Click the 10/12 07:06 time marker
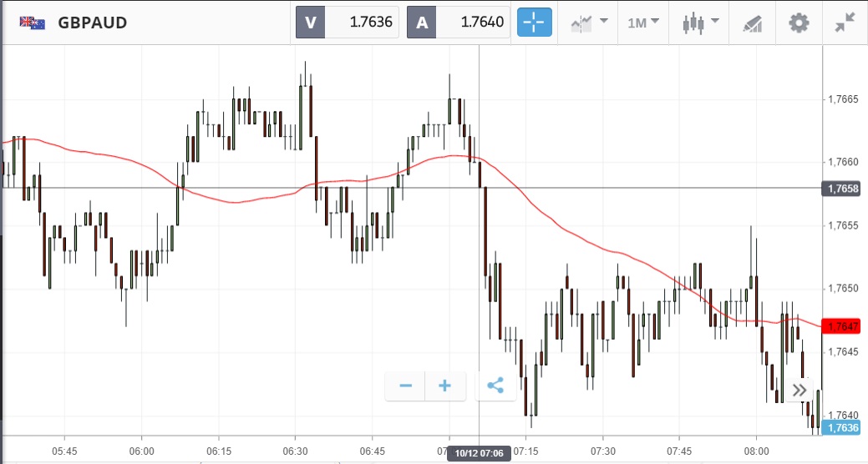Image resolution: width=868 pixels, height=464 pixels. (479, 454)
